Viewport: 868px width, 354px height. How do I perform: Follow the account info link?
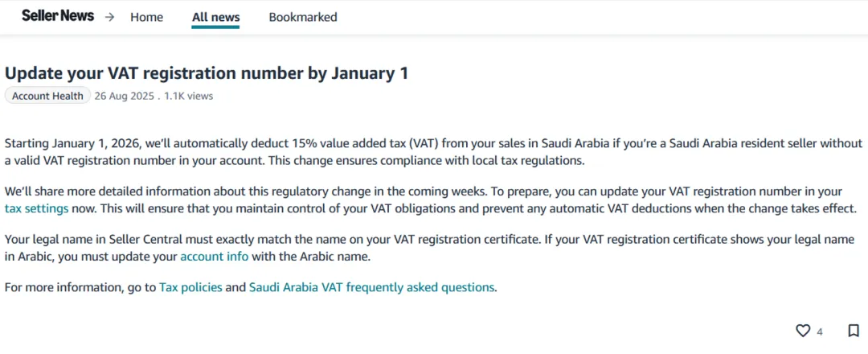[214, 257]
